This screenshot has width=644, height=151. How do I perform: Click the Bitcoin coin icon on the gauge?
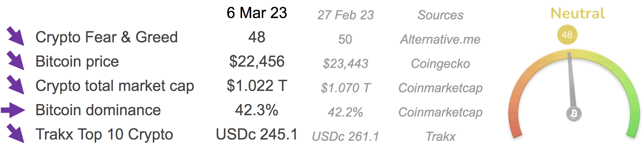pyautogui.click(x=574, y=114)
